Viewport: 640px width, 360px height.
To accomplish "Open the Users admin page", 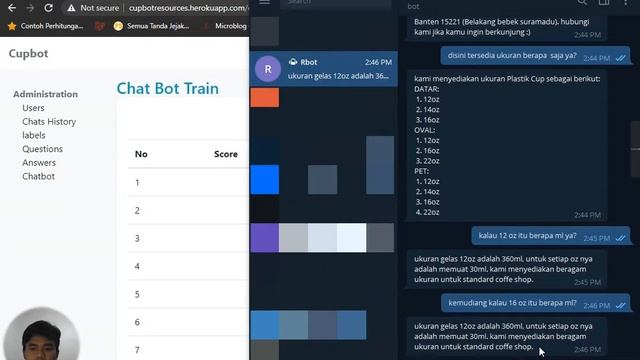I will pyautogui.click(x=33, y=108).
